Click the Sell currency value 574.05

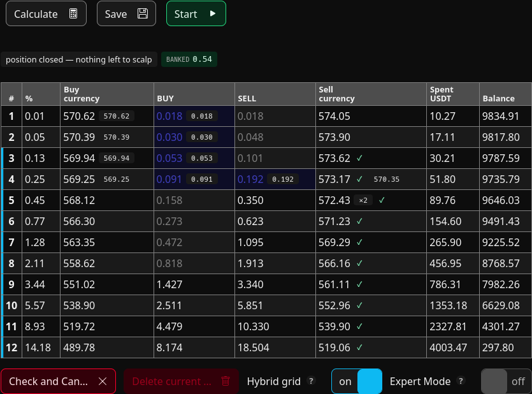click(334, 116)
